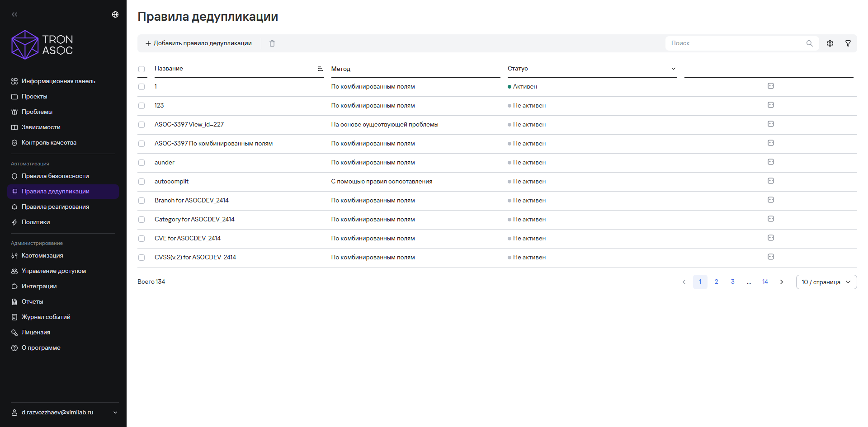868x427 pixels.
Task: Expand Статус column dropdown
Action: pyautogui.click(x=674, y=69)
